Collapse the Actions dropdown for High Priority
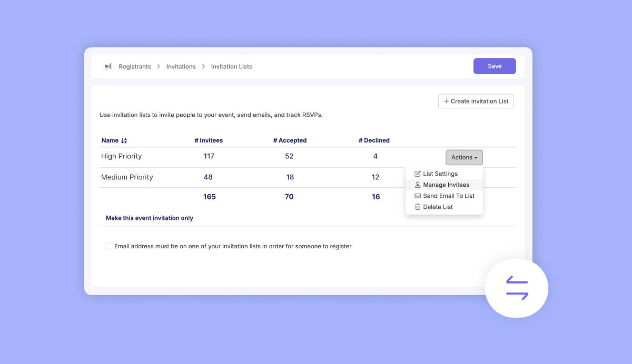The image size is (632, 364). click(x=464, y=157)
